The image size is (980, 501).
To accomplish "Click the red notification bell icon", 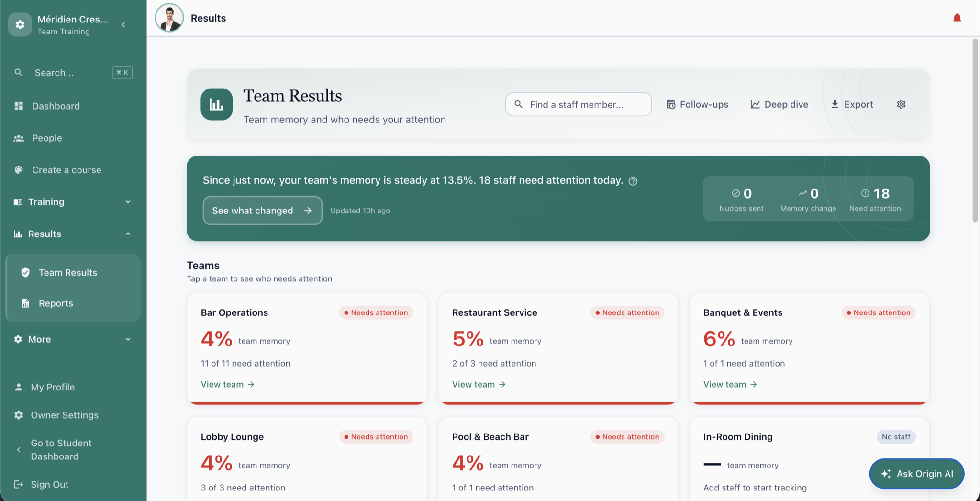I will [x=957, y=18].
